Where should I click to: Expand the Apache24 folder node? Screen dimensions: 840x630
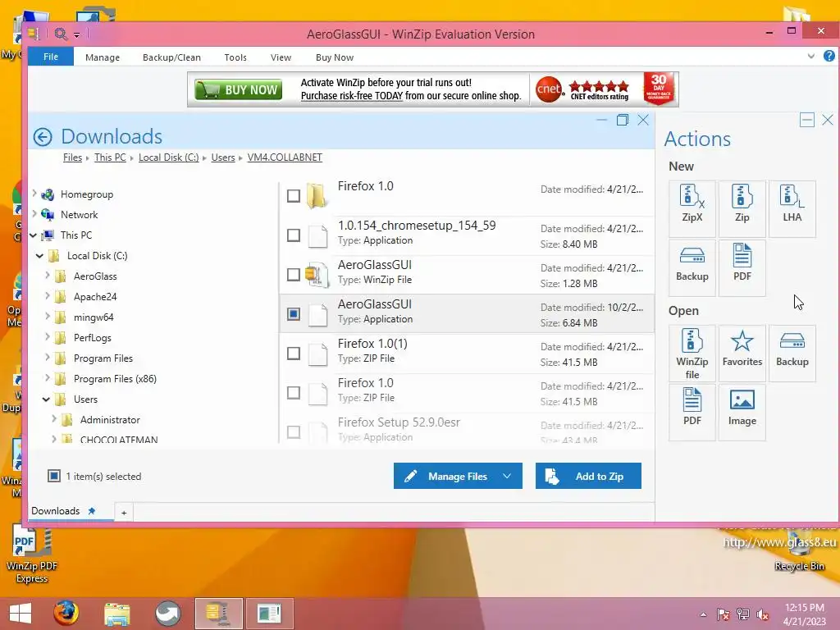[x=47, y=295]
